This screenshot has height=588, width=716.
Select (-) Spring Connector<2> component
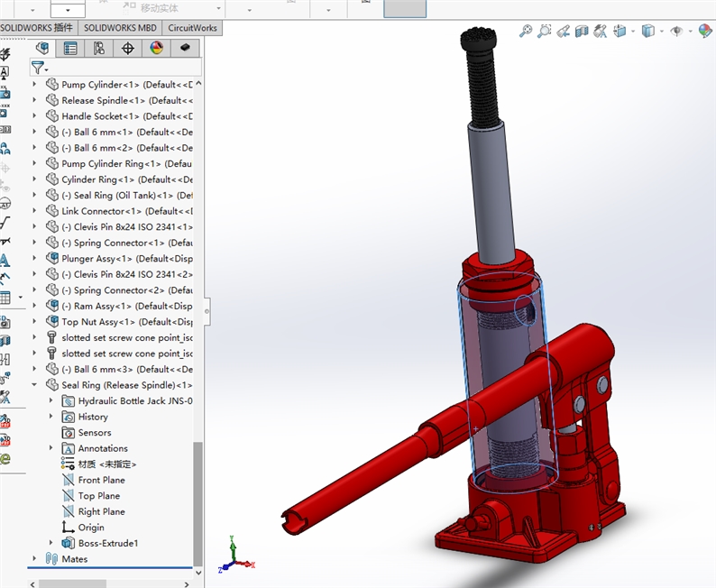(127, 289)
